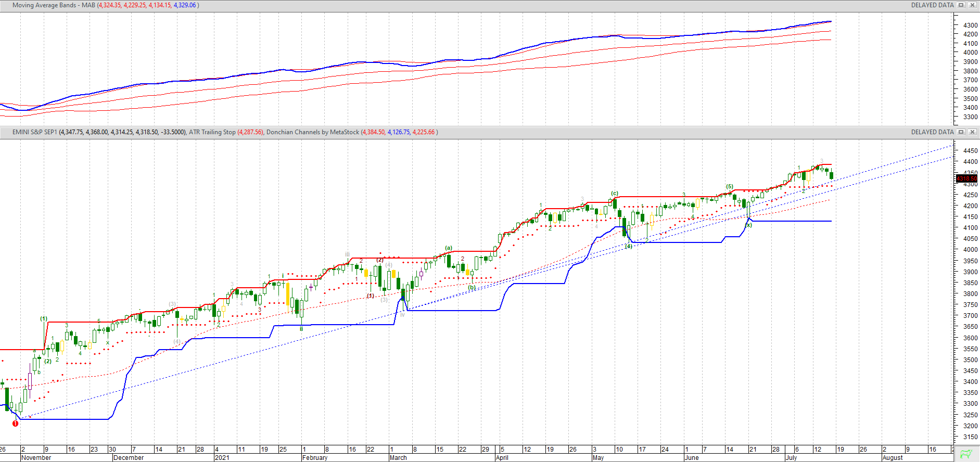Close the EMINI S&P SEP1 price pane

(x=972, y=132)
